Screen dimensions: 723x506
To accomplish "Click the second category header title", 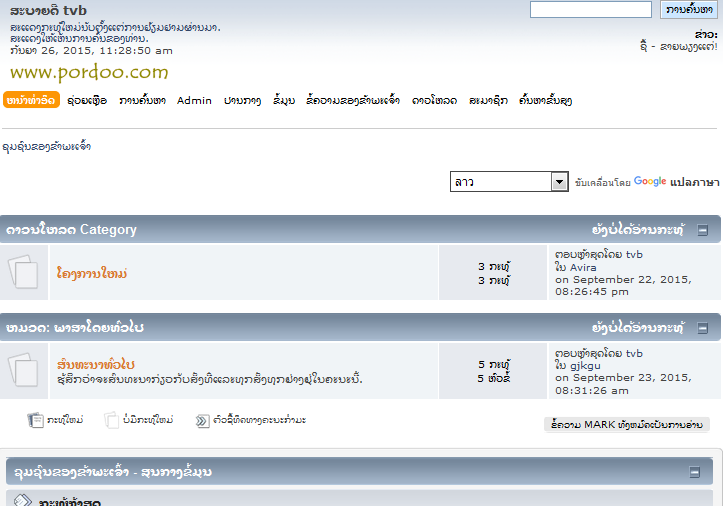I will pos(75,327).
